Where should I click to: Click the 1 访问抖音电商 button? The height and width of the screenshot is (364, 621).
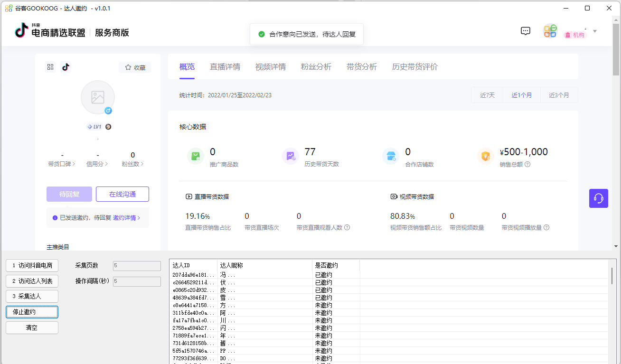click(x=32, y=265)
